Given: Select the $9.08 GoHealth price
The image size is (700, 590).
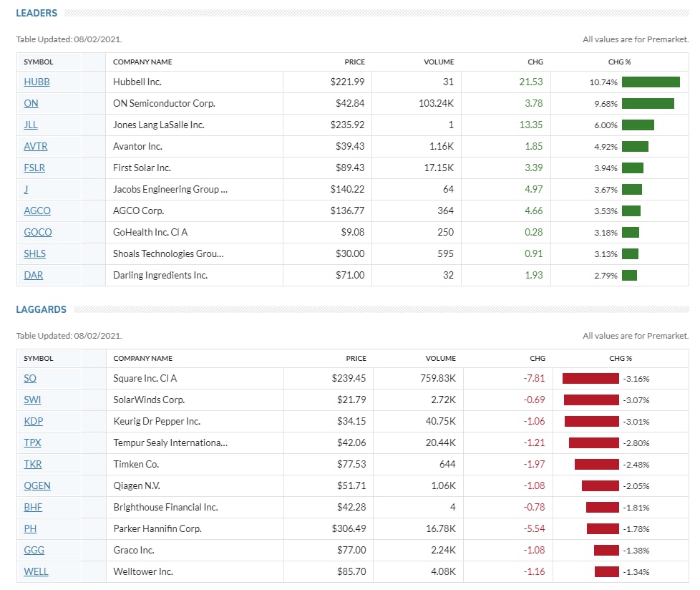Looking at the screenshot, I should click(x=353, y=232).
